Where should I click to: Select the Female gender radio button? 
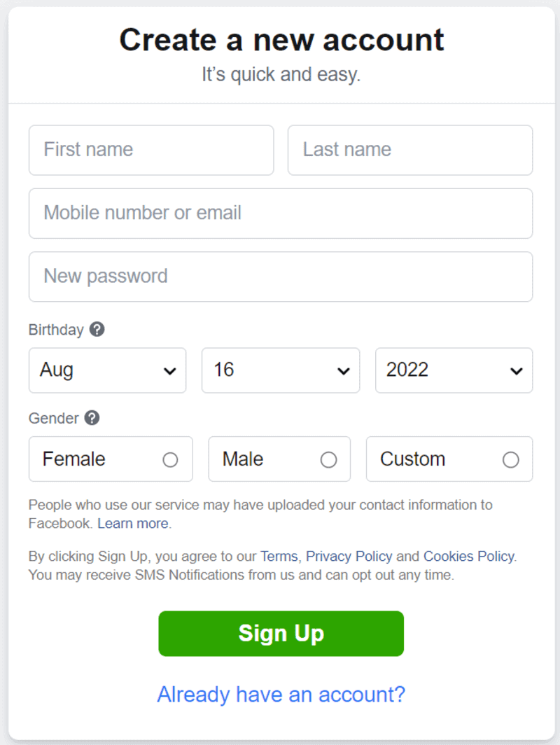point(170,459)
